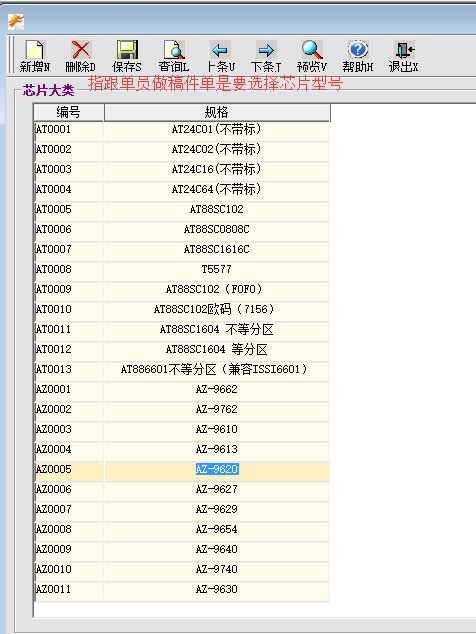Go to next record with 下条T arrow
476x634 pixels.
[x=266, y=50]
